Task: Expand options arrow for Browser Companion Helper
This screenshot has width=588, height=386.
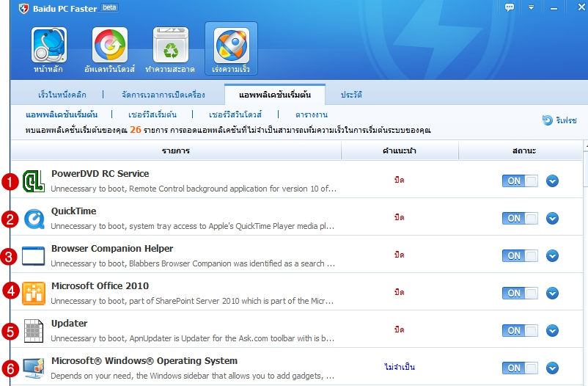Action: [552, 255]
